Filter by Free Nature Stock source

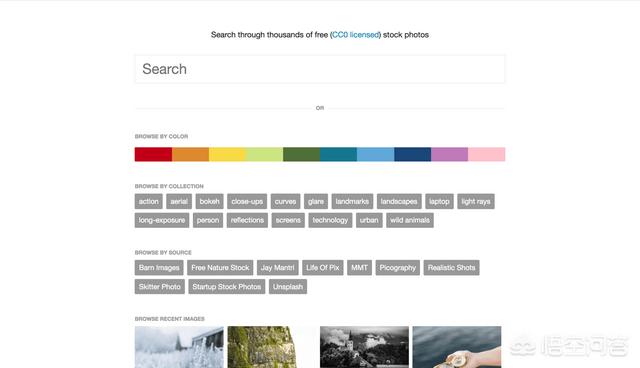click(220, 268)
